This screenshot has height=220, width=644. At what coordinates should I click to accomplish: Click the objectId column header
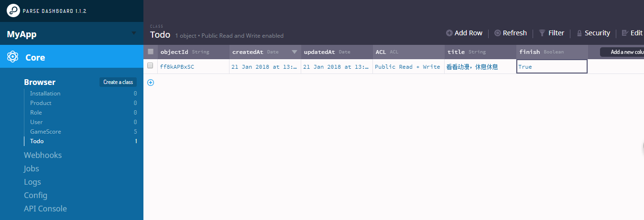[193, 52]
